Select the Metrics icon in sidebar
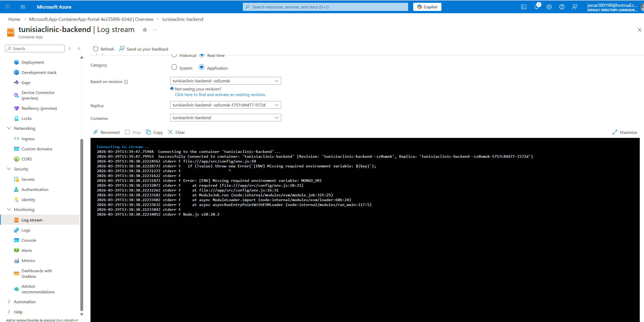The height and width of the screenshot is (322, 644). point(16,260)
